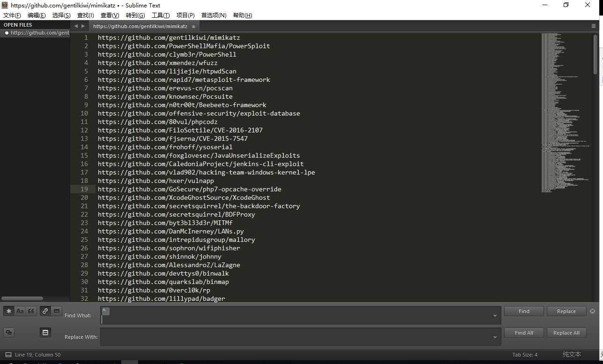Click the sidebar horizontal scrollbar thumb
603x364 pixels.
click(22, 298)
